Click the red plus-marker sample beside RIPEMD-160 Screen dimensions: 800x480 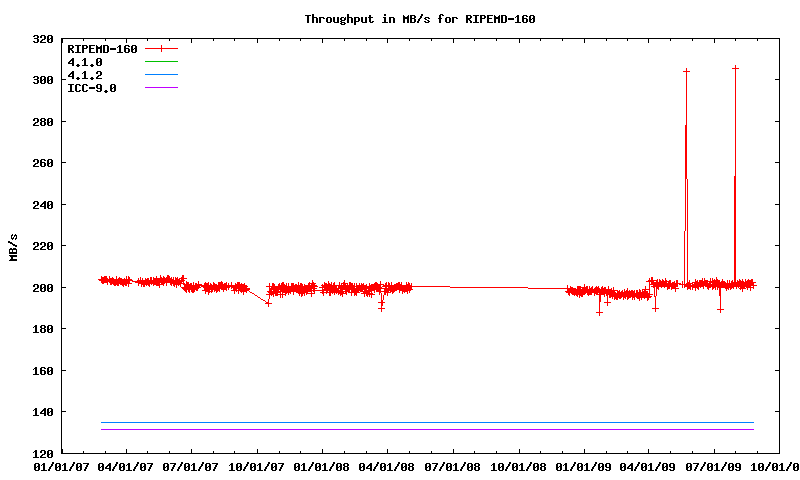tap(161, 48)
